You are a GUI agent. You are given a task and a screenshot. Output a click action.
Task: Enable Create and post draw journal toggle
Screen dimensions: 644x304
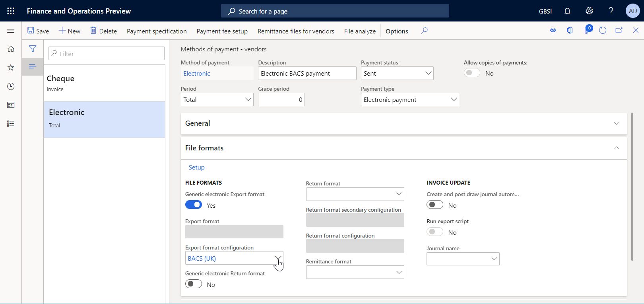(x=435, y=205)
